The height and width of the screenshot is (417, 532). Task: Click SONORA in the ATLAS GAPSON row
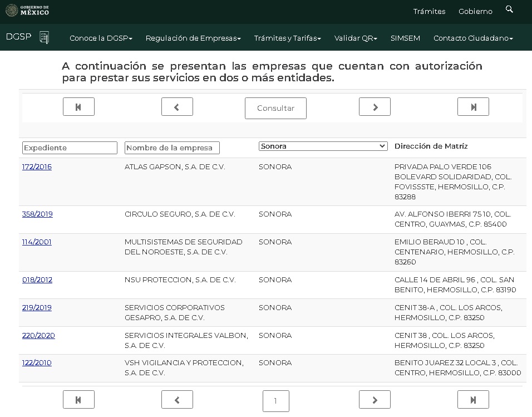point(275,166)
